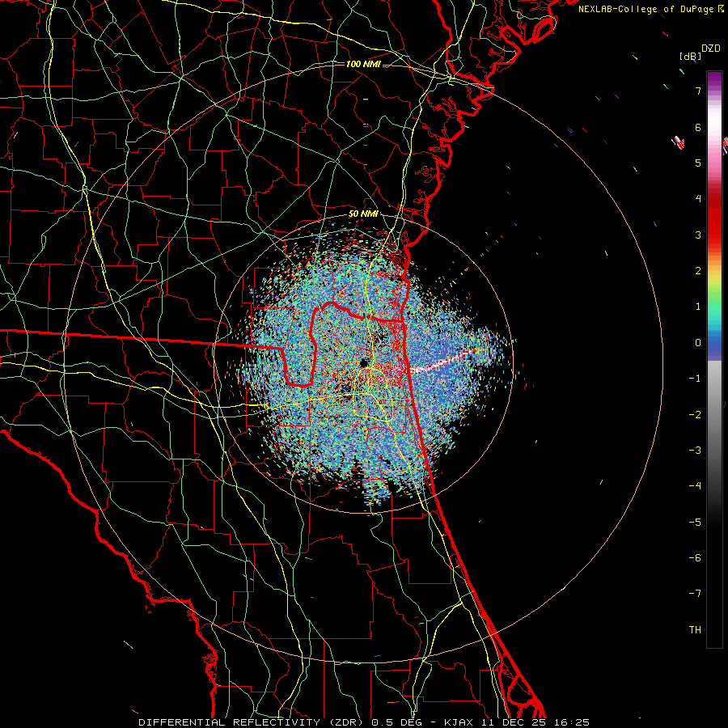Click the 2 dB scale label
The height and width of the screenshot is (728, 728).
point(698,271)
